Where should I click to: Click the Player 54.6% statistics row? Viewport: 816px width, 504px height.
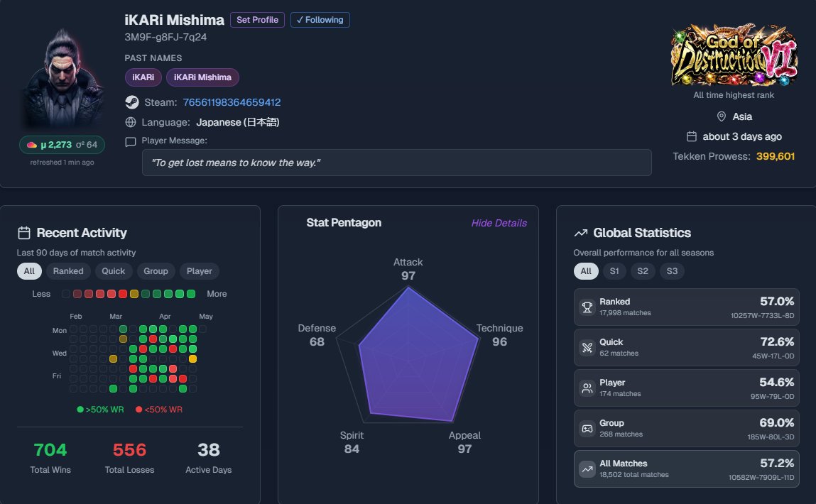687,388
